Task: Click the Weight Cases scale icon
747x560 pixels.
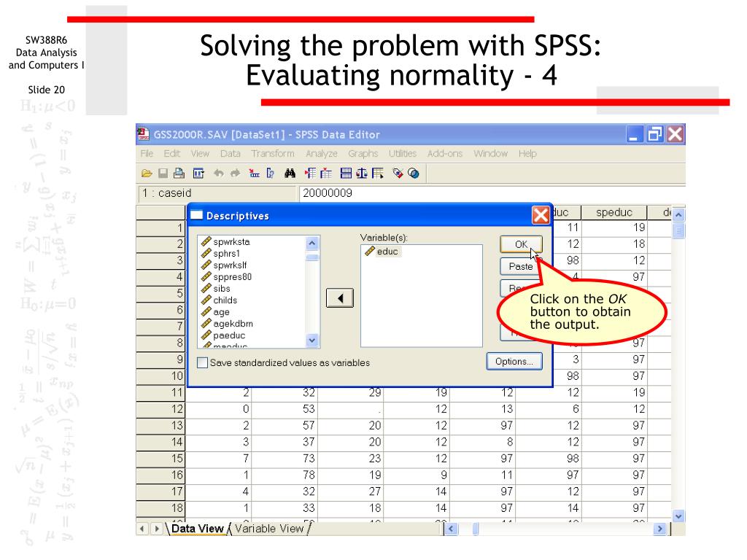Action: 362,174
